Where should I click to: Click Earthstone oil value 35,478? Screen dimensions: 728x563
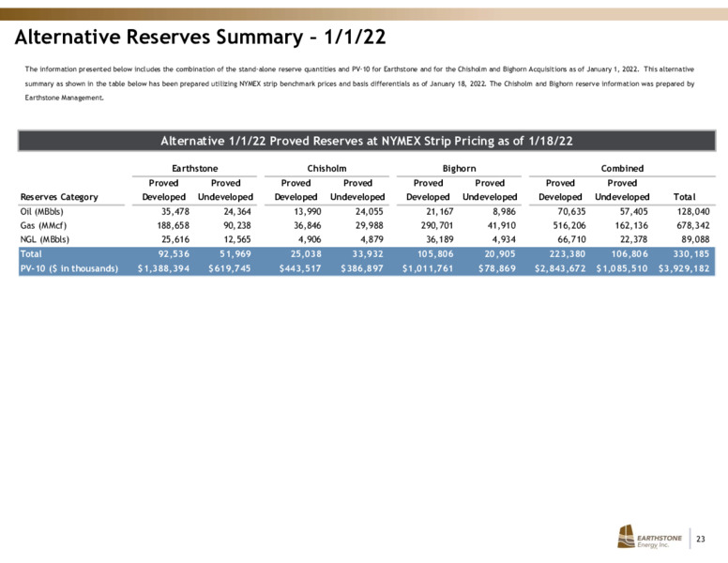pos(175,212)
